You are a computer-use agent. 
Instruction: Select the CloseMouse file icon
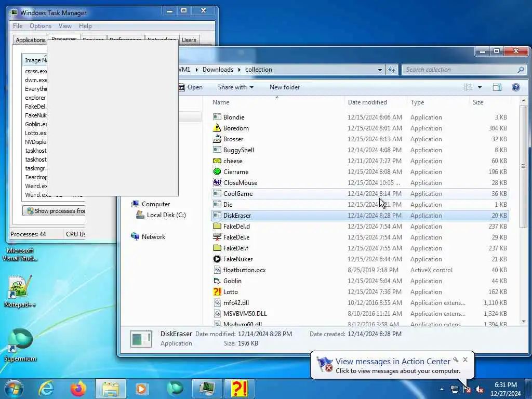coord(217,182)
